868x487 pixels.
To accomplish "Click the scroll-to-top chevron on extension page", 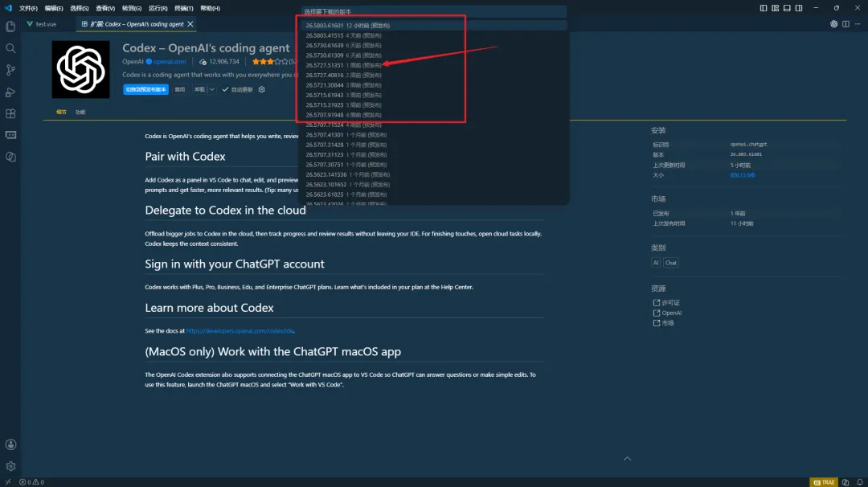I will 627,459.
